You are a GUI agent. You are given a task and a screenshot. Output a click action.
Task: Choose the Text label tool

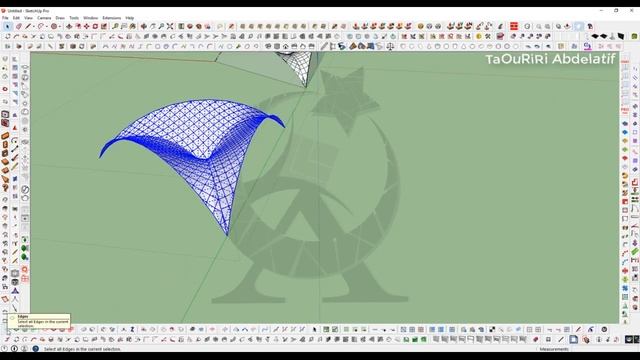tap(124, 27)
